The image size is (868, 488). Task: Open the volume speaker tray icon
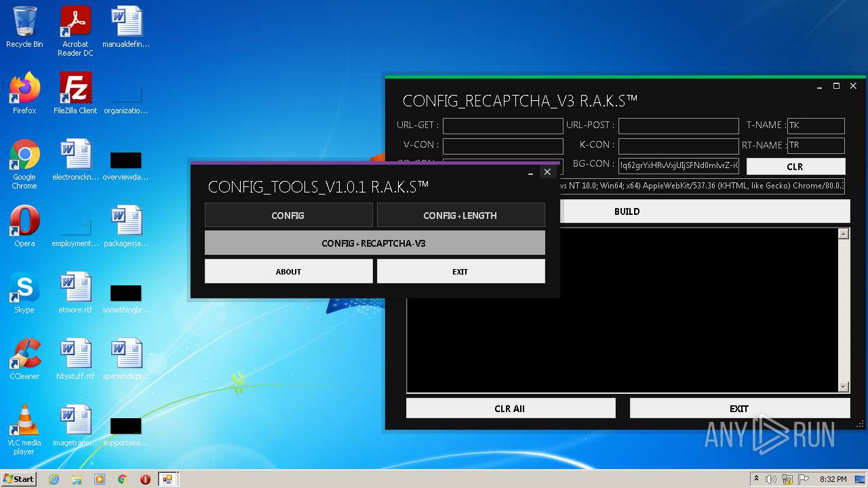tap(771, 479)
